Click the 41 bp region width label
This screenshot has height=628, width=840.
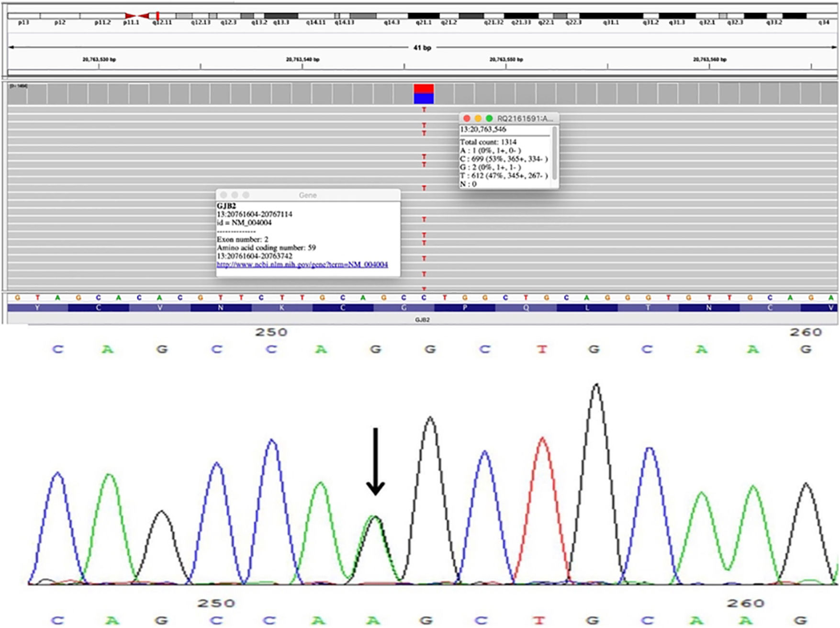coord(422,47)
